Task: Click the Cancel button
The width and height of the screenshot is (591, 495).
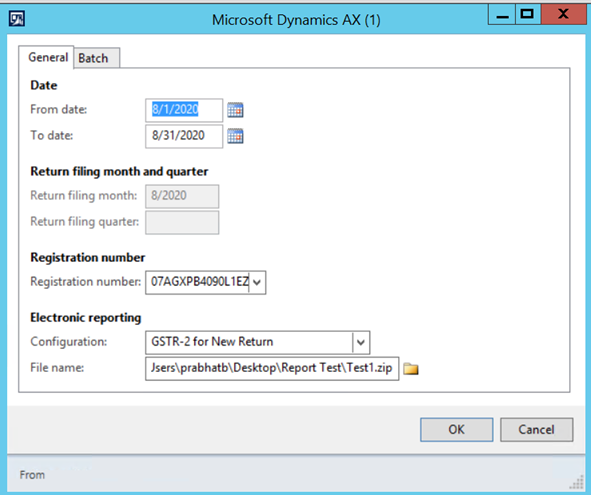Action: pyautogui.click(x=536, y=429)
